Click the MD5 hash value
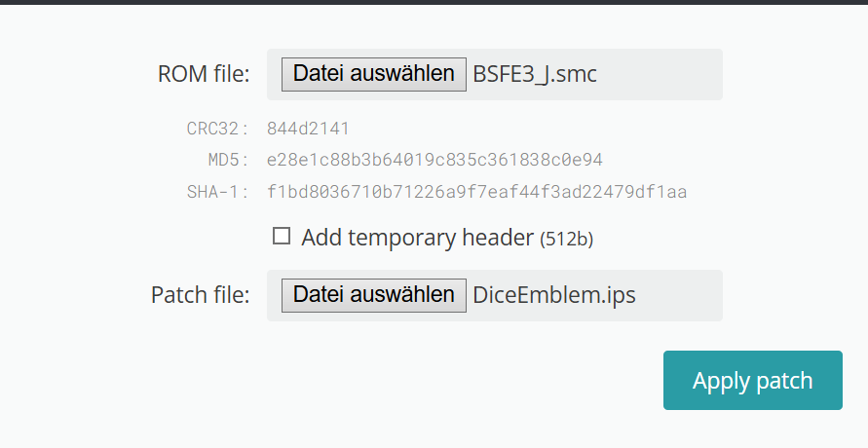Viewport: 868px width, 448px height. [434, 160]
